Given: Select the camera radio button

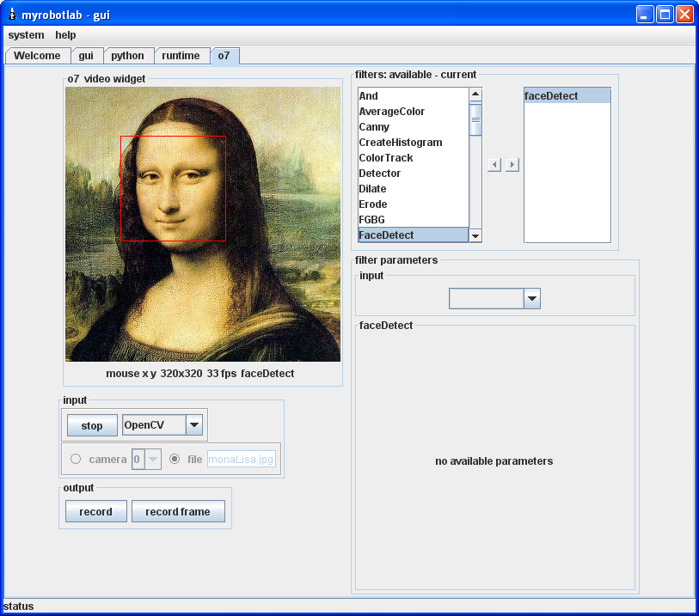Looking at the screenshot, I should [76, 459].
